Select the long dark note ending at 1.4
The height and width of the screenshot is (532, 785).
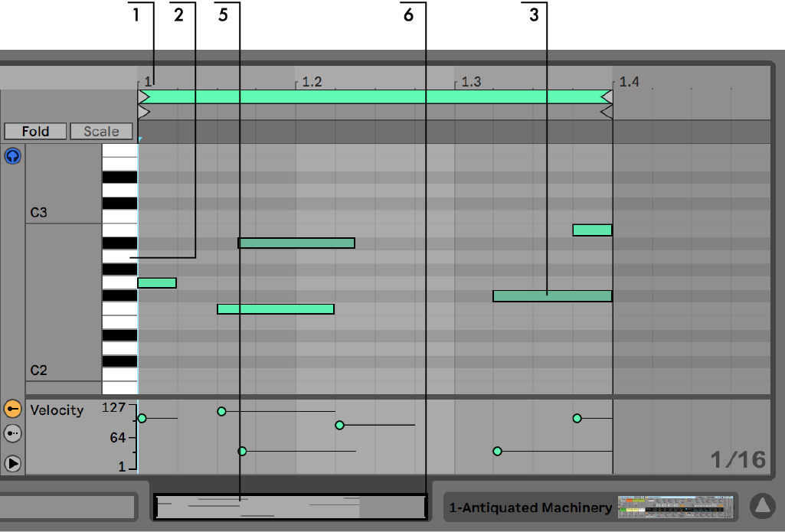(552, 296)
